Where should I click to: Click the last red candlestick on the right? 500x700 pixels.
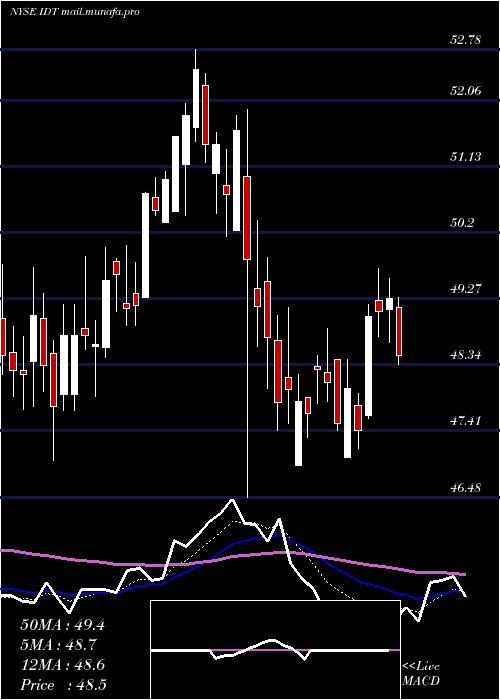click(x=399, y=331)
